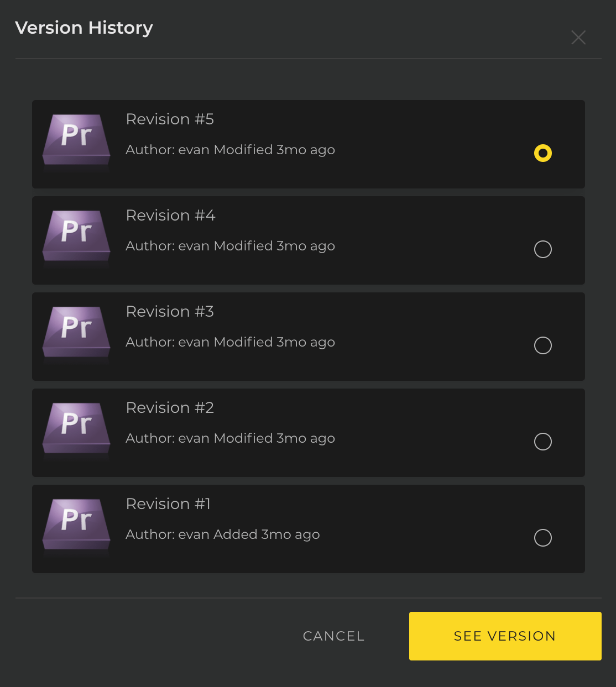Pick the Revision #2 radio button
Screen dimensions: 616x687
[x=543, y=442]
